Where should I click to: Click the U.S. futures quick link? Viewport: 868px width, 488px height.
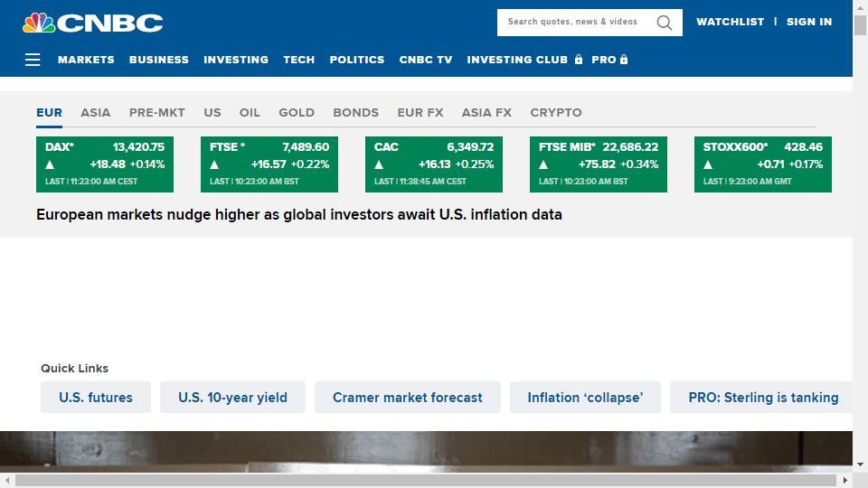(96, 398)
